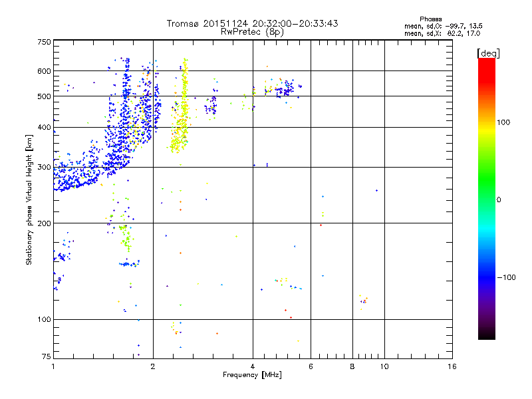The height and width of the screenshot is (399, 532).
Task: Click the x-axis tick label "16"
Action: click(x=452, y=366)
